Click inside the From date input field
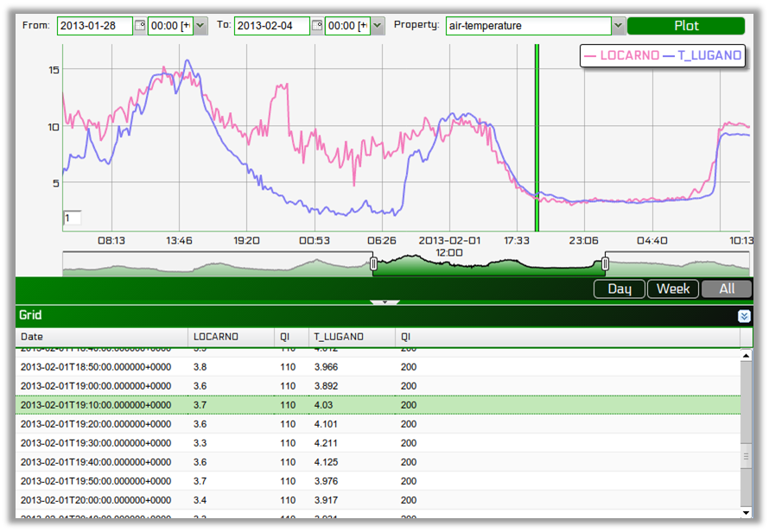This screenshot has height=532, width=769. point(95,25)
